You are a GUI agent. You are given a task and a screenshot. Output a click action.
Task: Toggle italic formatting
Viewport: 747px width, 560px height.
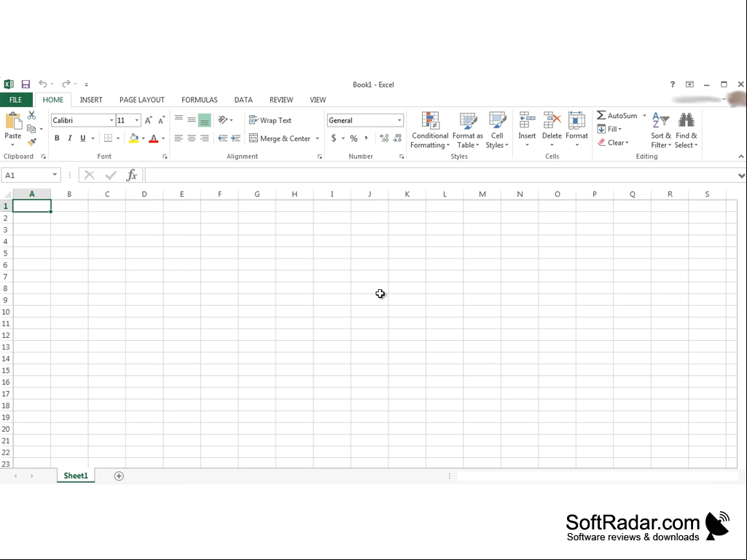69,138
